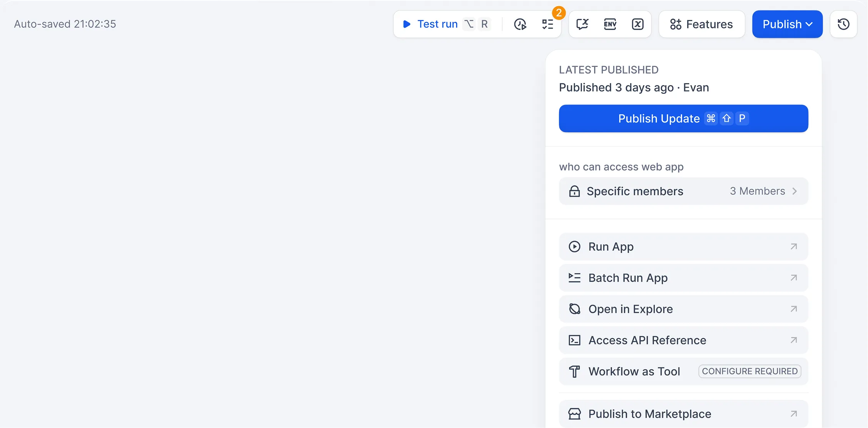Click the orange badge showing 2

pyautogui.click(x=559, y=13)
